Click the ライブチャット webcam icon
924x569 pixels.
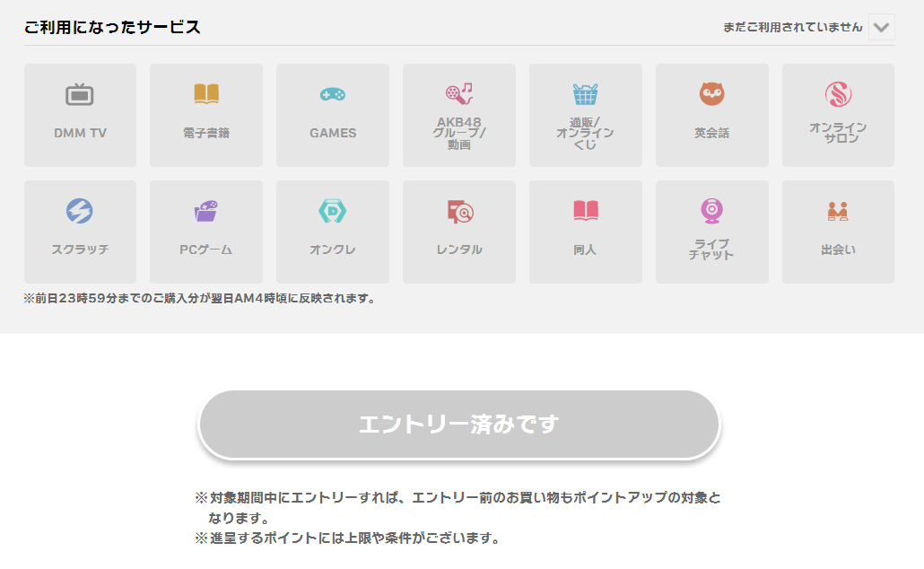pos(711,210)
